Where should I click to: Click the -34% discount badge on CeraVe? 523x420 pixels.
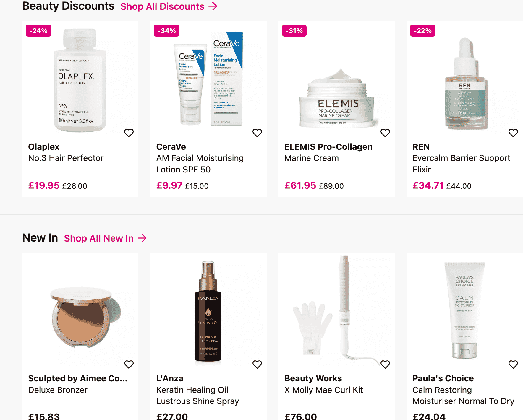[x=166, y=31]
